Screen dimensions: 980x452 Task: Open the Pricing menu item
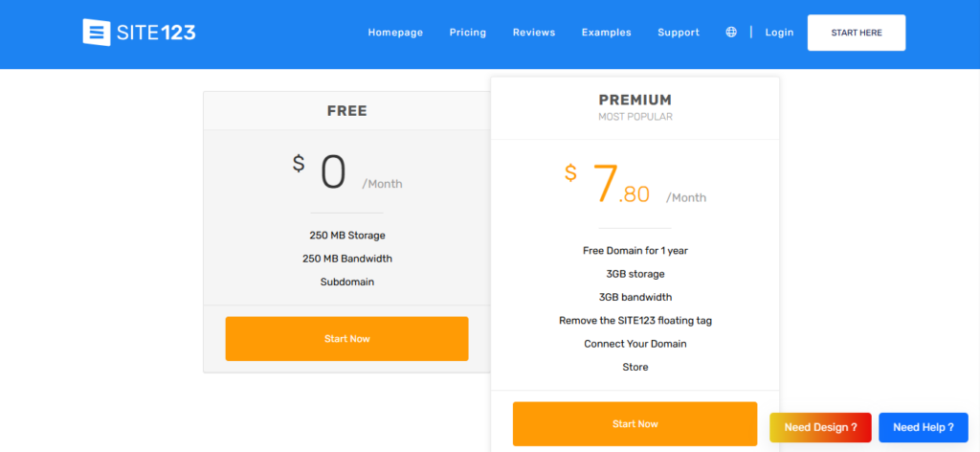(468, 33)
